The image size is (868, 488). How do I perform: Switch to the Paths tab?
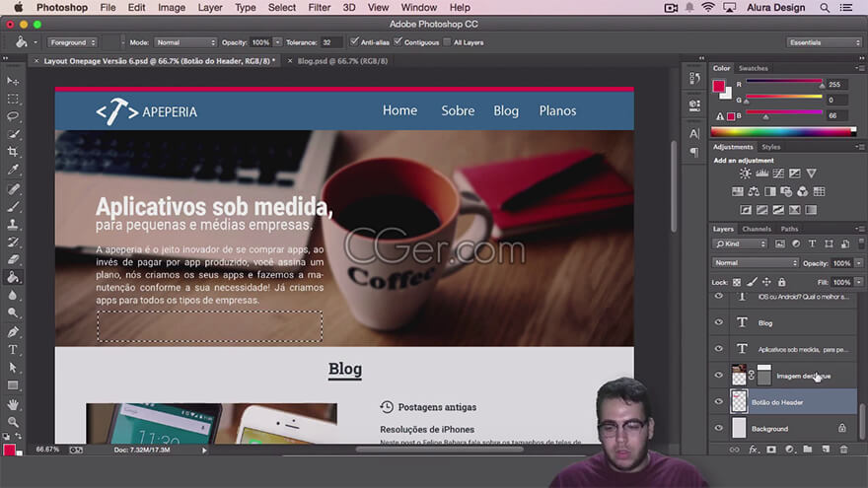click(789, 229)
